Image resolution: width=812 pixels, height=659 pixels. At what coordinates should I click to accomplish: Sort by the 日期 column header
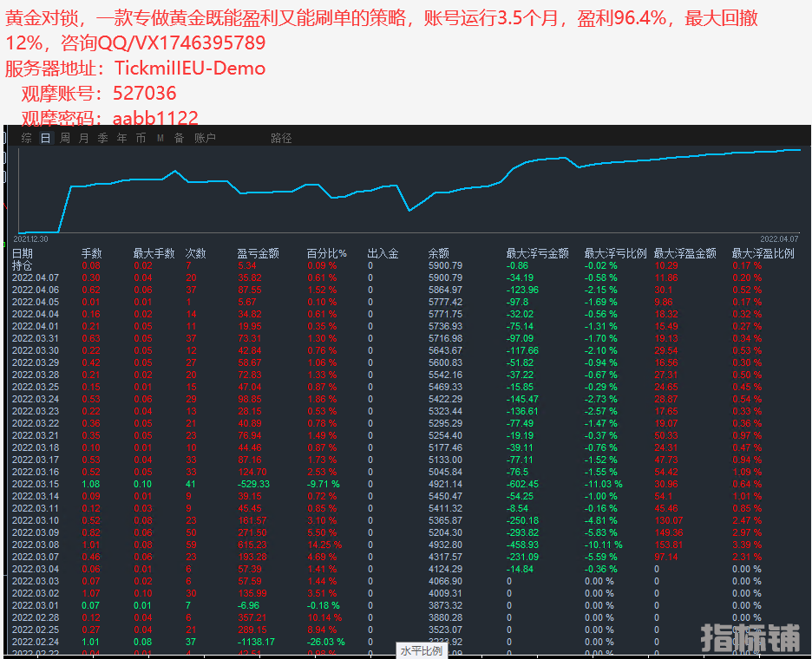[23, 253]
